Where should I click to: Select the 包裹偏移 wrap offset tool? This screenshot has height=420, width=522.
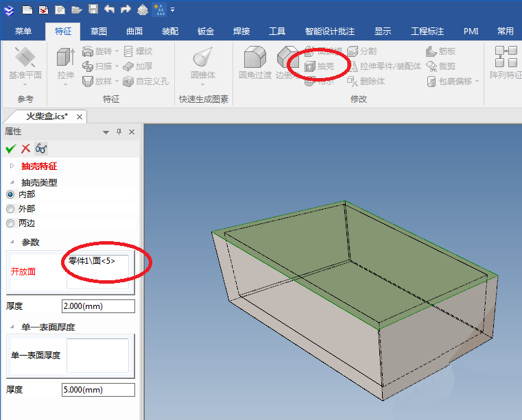(449, 81)
